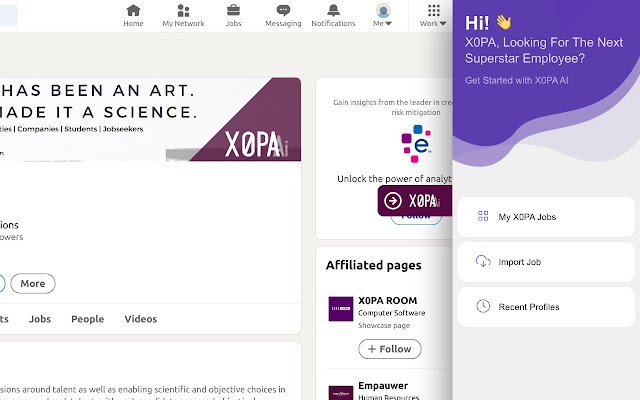The image size is (640, 400).
Task: Open the Jobs briefcase icon
Action: pos(233,10)
